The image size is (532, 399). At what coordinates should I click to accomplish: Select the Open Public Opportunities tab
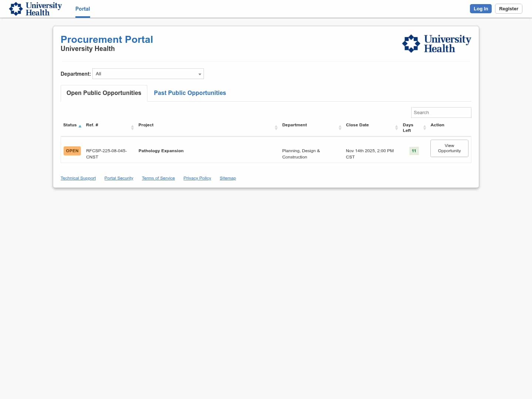tap(103, 93)
